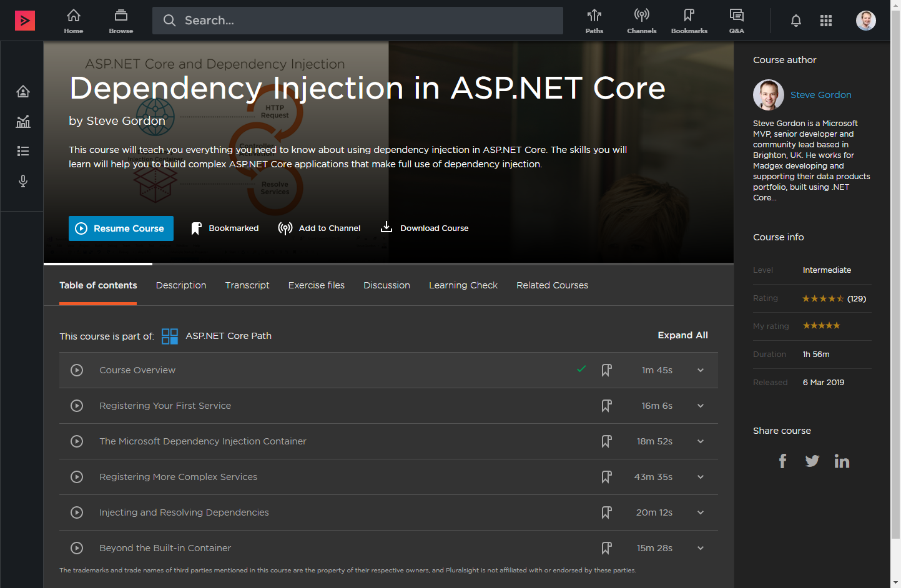Open the apps grid menu
Screen dimensions: 901x588
[825, 21]
